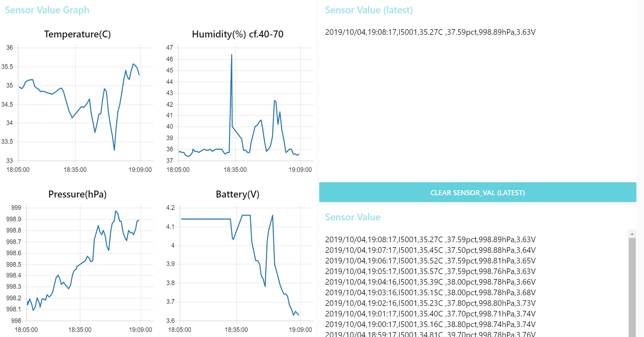This screenshot has width=644, height=337.
Task: Click the CLEAR SENSOR_VAL (LATEST) button
Action: pyautogui.click(x=477, y=192)
